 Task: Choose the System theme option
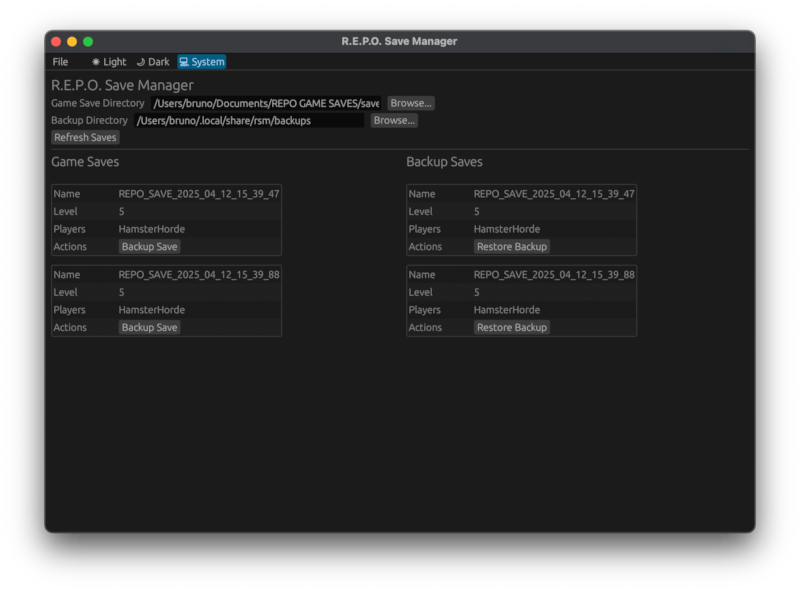click(x=201, y=62)
